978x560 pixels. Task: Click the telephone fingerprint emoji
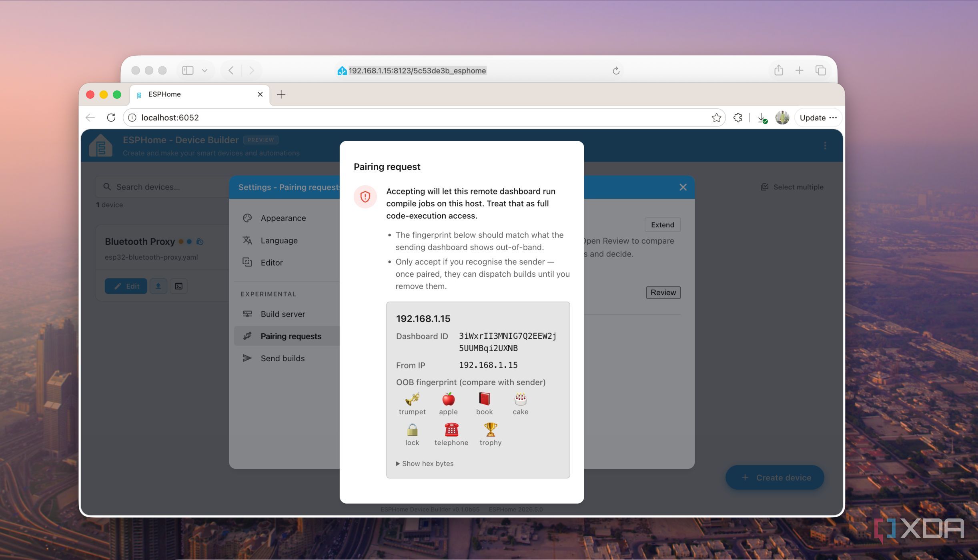pos(451,430)
